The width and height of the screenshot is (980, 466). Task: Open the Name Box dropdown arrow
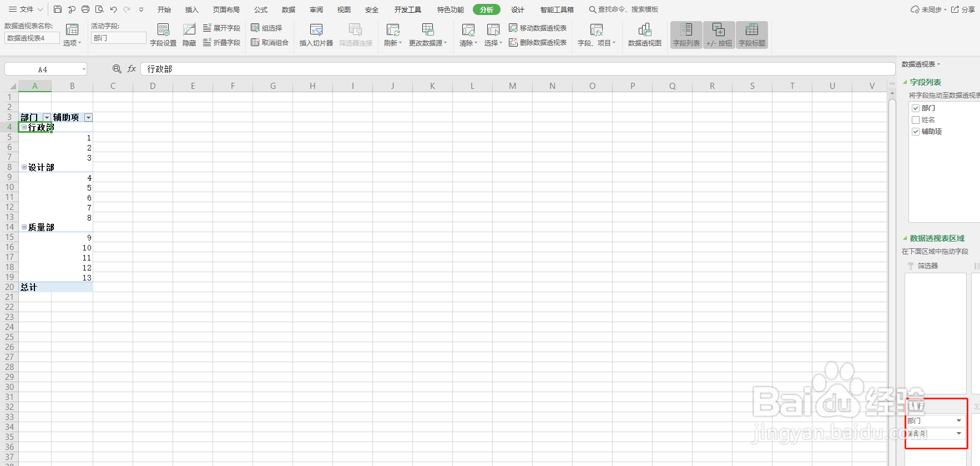coord(84,69)
